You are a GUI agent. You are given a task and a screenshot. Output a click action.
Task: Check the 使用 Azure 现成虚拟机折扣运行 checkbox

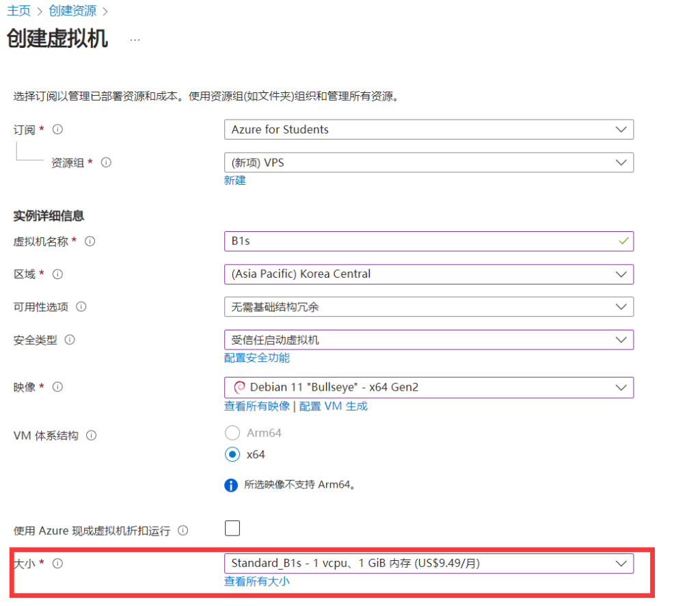coord(232,527)
